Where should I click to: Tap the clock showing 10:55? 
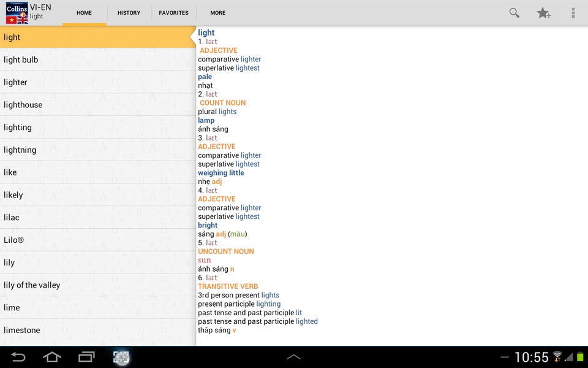[x=532, y=357]
